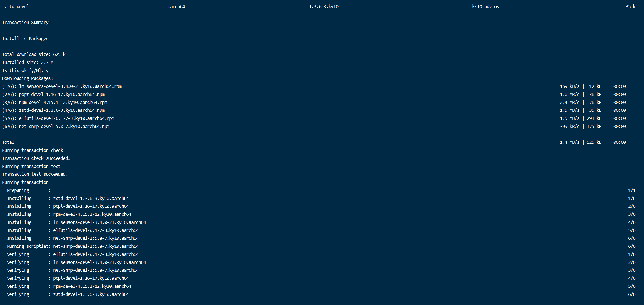Image resolution: width=644 pixels, height=305 pixels.
Task: Click the Preparing 1/1 progress indicator
Action: [x=632, y=190]
